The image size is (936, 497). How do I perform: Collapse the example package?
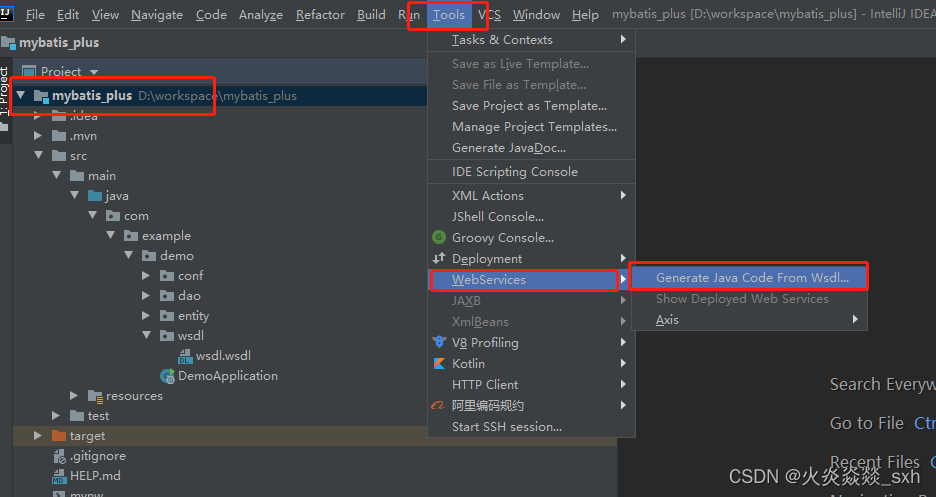coord(110,236)
